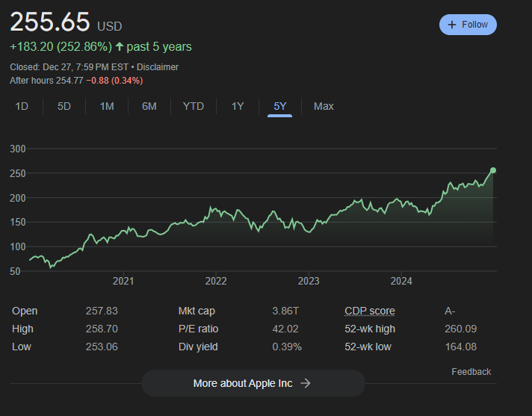
Task: Click the Mkt cap value 3.86T
Action: tap(285, 311)
